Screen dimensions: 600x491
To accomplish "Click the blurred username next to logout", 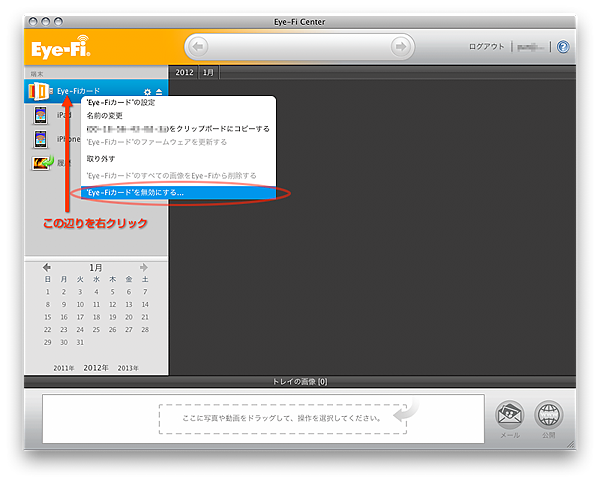I will (x=530, y=47).
